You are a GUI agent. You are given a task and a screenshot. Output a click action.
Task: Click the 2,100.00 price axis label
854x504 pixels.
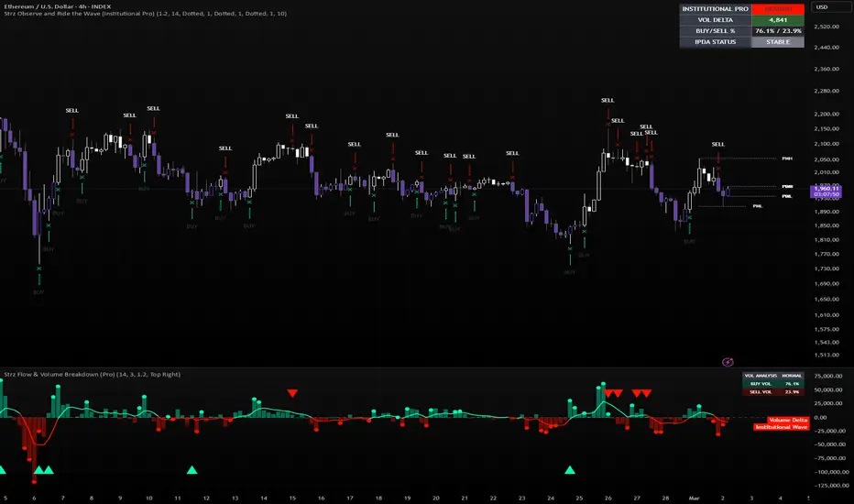[x=827, y=144]
